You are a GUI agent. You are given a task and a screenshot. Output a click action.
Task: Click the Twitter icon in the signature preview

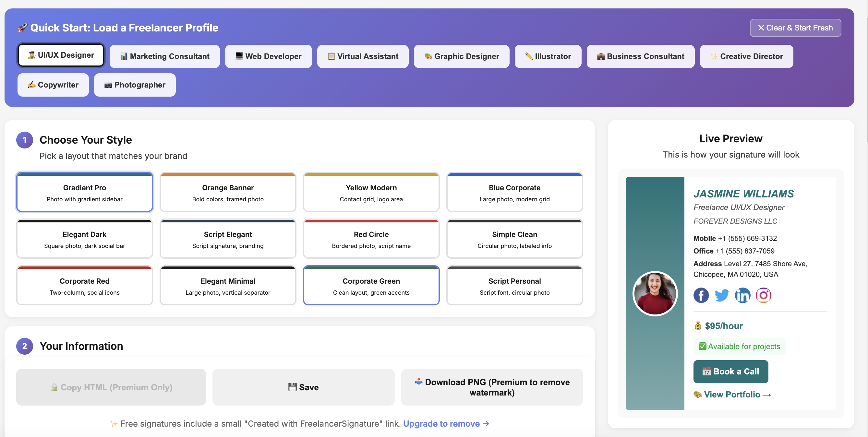tap(722, 295)
